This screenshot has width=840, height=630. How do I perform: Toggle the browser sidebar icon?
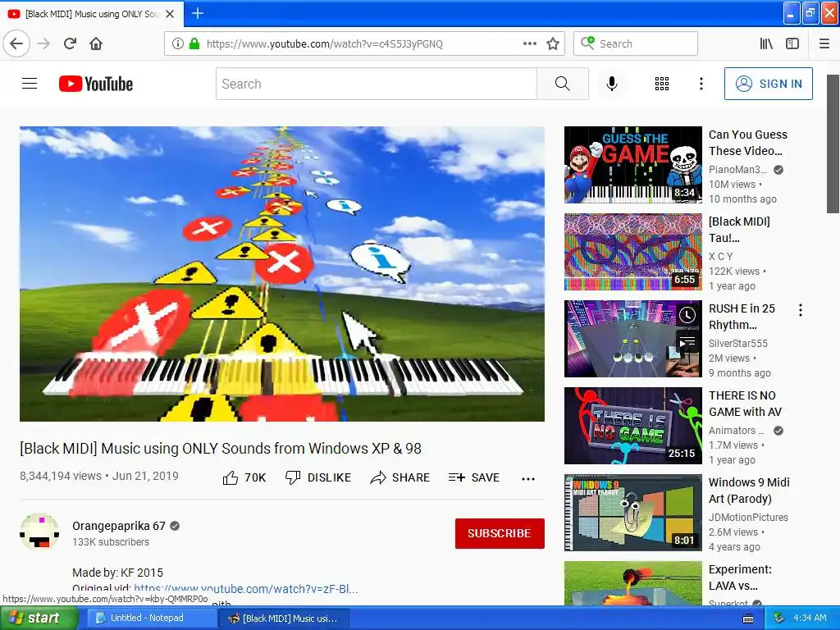pos(792,44)
